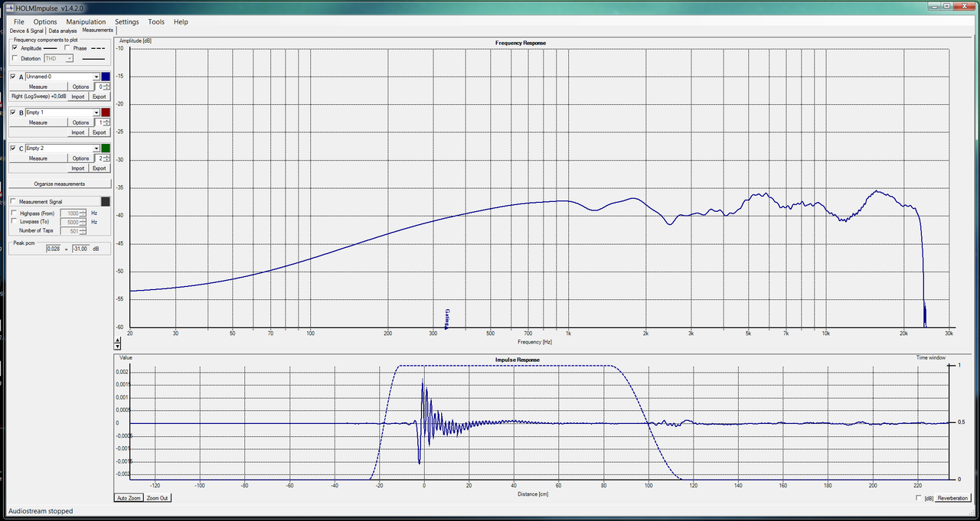Screen dimensions: 980x521
Task: Open the File menu
Action: 18,22
